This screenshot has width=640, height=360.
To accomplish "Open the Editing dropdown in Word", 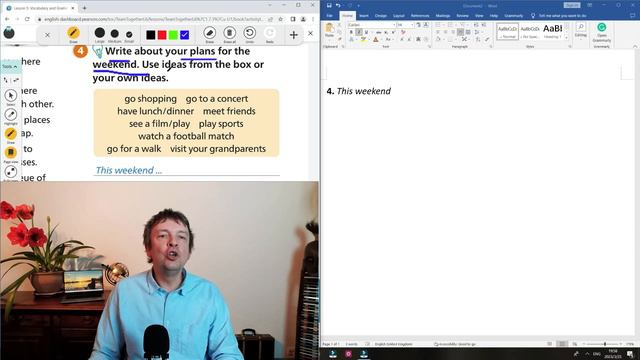I will pyautogui.click(x=581, y=31).
